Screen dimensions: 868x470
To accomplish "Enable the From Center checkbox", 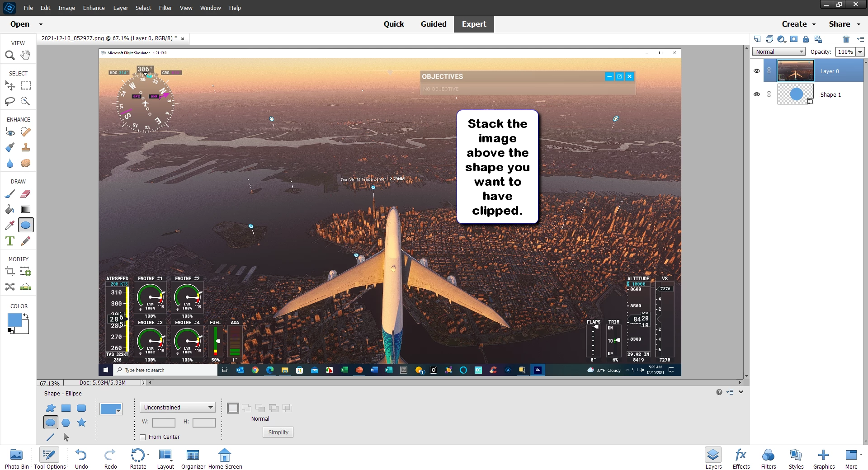I will [x=143, y=437].
